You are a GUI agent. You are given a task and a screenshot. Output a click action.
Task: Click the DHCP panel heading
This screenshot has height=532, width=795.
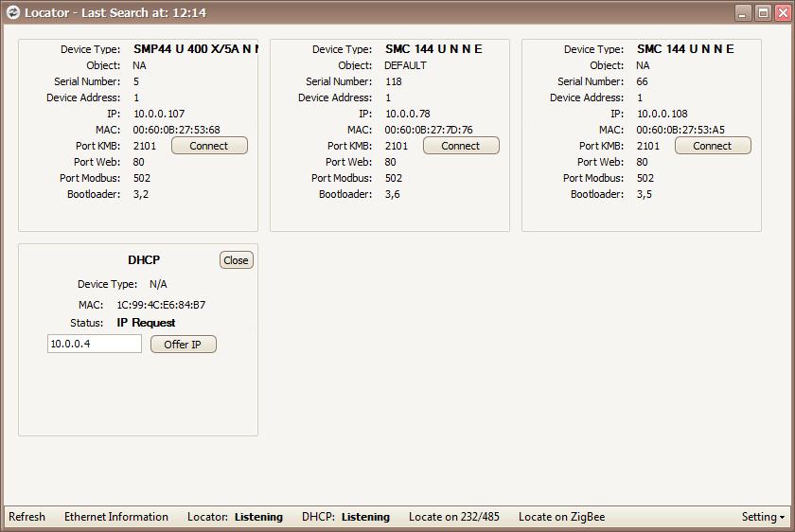(x=144, y=260)
